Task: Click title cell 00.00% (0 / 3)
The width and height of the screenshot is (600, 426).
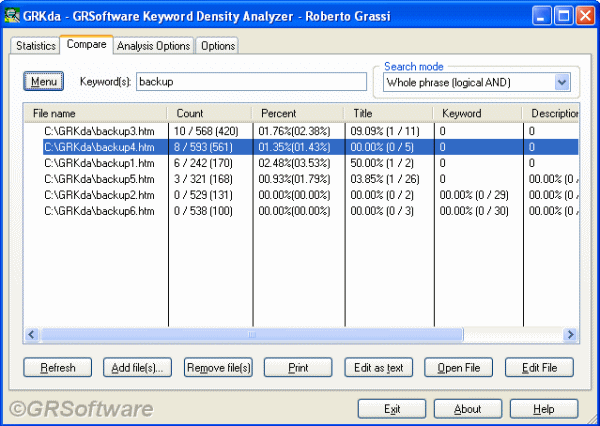Action: [382, 211]
